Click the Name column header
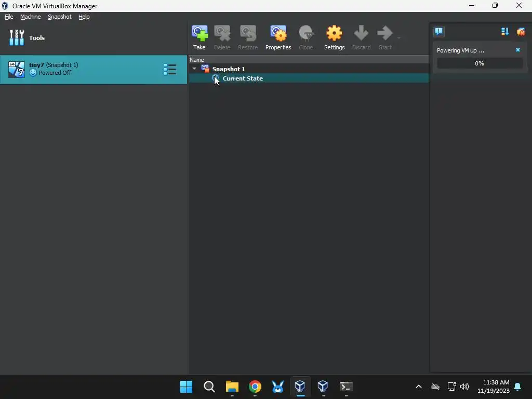Image resolution: width=532 pixels, height=399 pixels. coord(309,60)
